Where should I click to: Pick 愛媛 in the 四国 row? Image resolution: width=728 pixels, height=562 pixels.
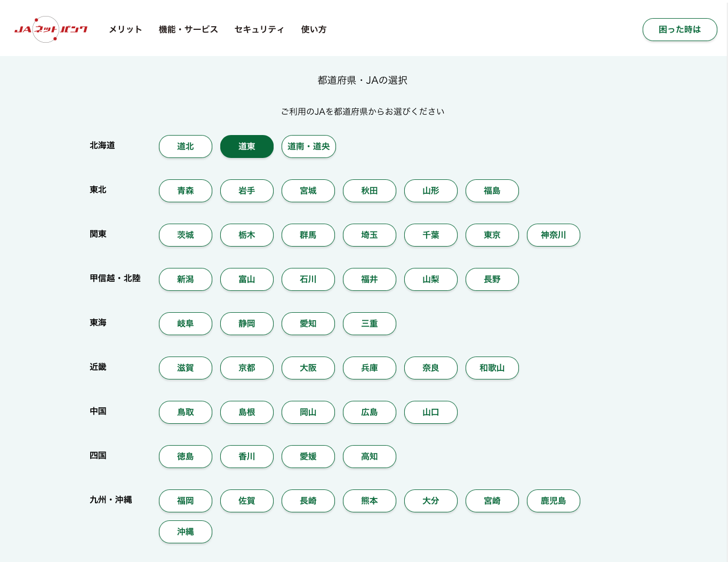pos(308,456)
